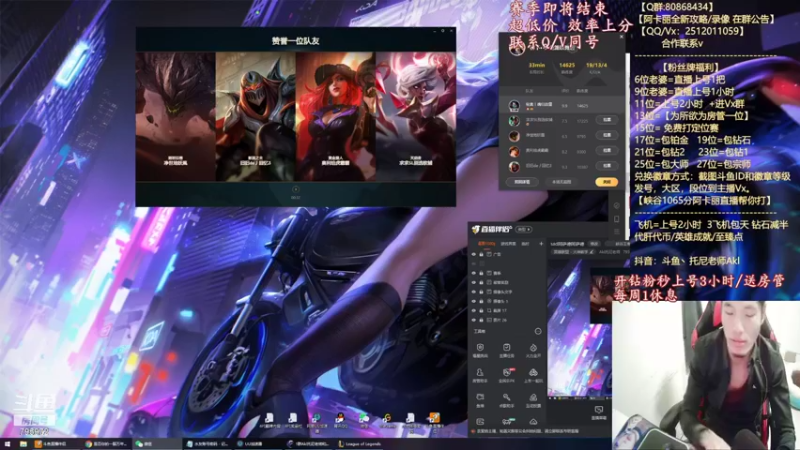Viewport: 800px width, 450px height.
Task: Select the 截屏 17 source row
Action: [x=508, y=311]
